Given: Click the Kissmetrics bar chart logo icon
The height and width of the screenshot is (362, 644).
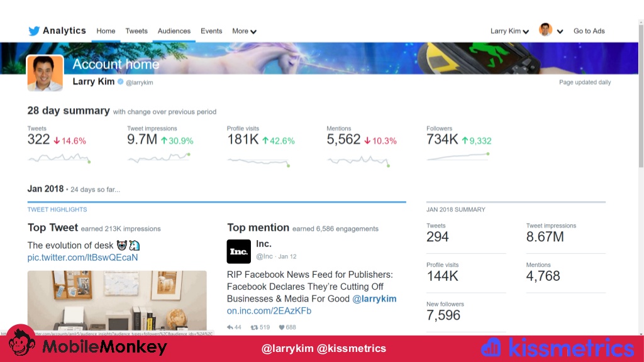Looking at the screenshot, I should pos(491,348).
